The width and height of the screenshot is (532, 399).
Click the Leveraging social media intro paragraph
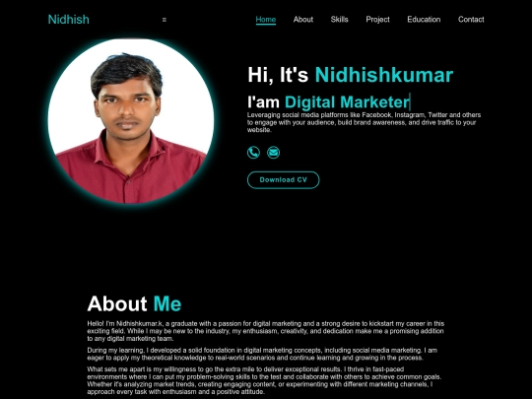[364, 122]
